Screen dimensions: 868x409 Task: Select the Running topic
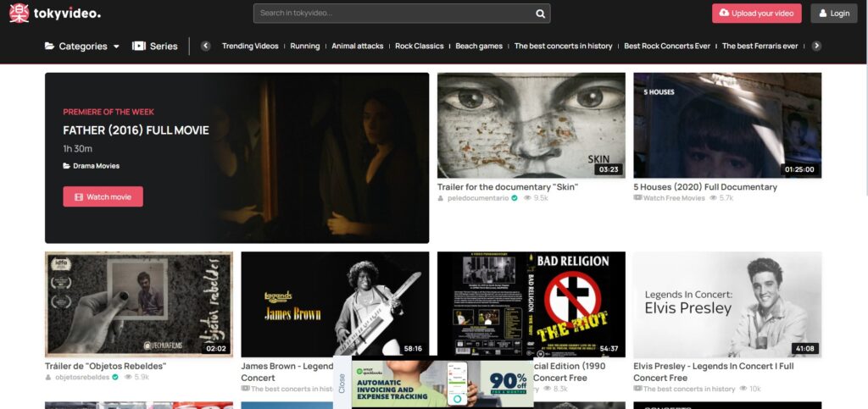pyautogui.click(x=305, y=46)
